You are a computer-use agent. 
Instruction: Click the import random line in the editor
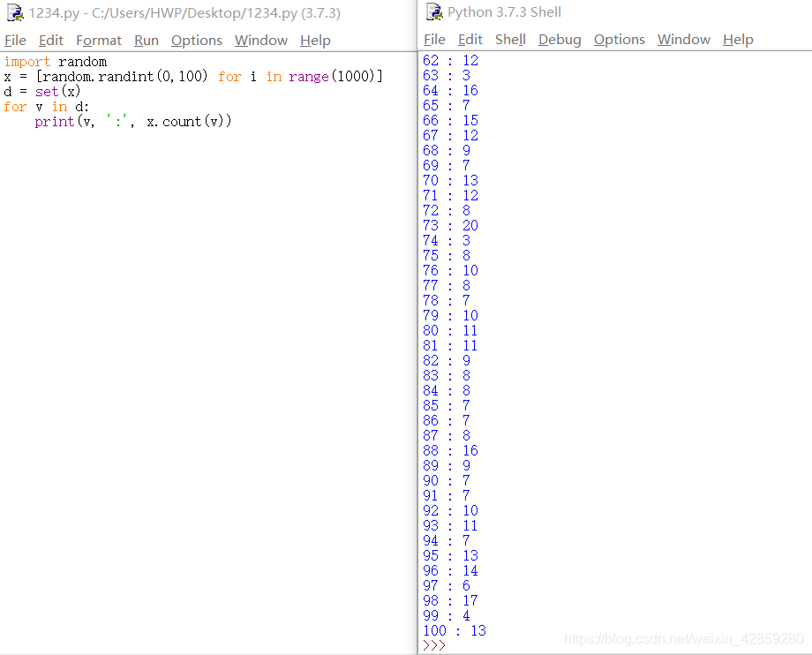[53, 61]
